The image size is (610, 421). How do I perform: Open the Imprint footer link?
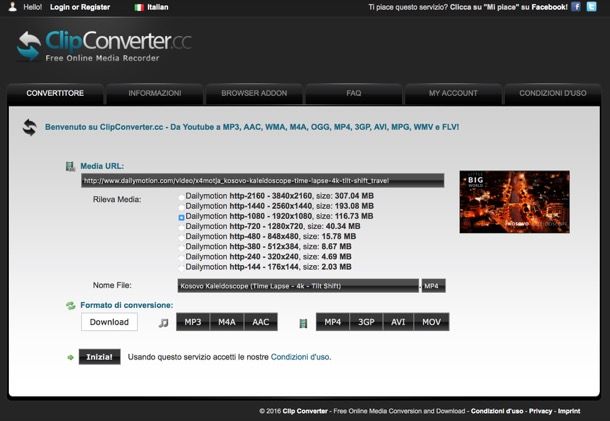pos(569,411)
